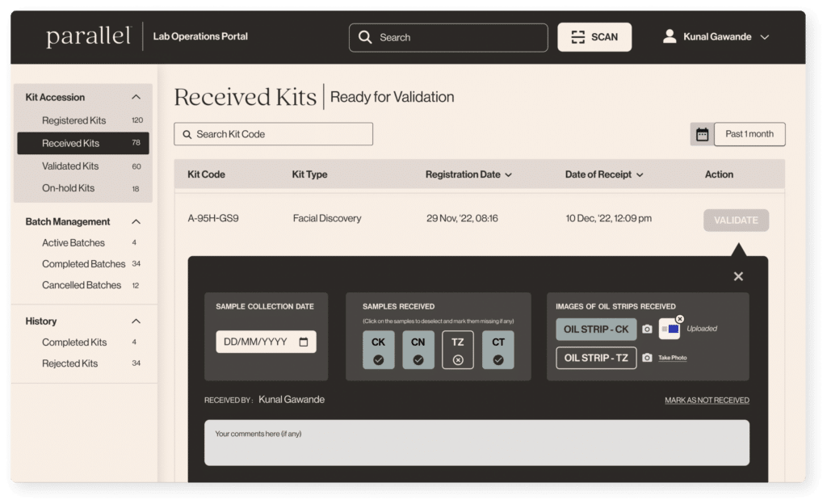Mark TZ sample as received

[x=458, y=350]
